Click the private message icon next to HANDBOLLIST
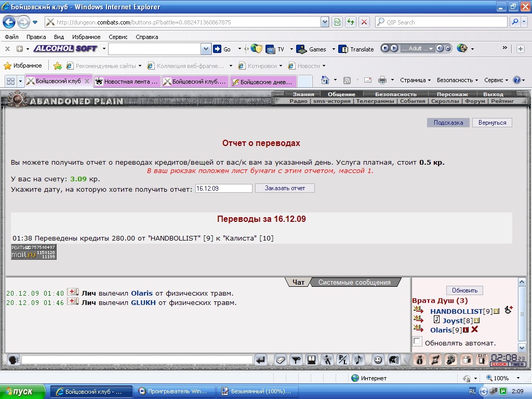The width and height of the screenshot is (532, 399). pos(418,310)
